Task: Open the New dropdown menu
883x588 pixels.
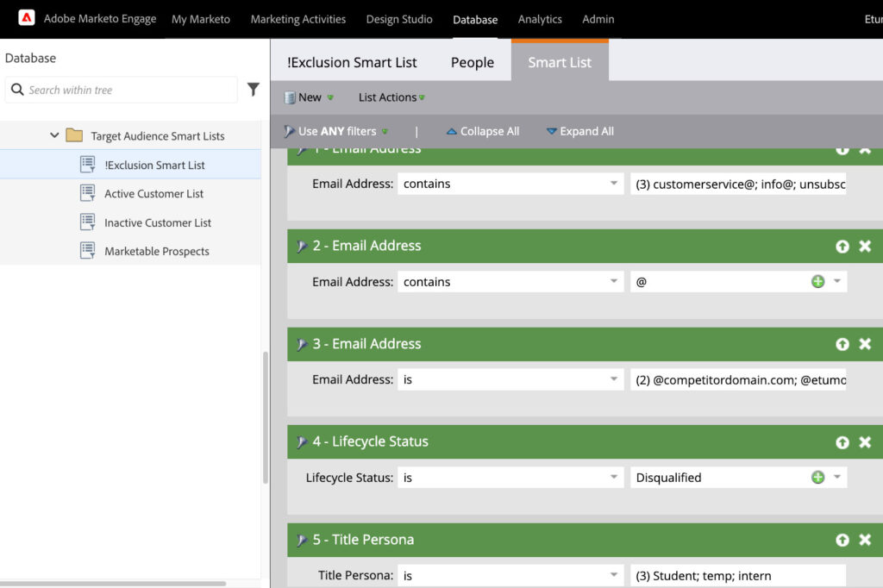Action: click(308, 97)
